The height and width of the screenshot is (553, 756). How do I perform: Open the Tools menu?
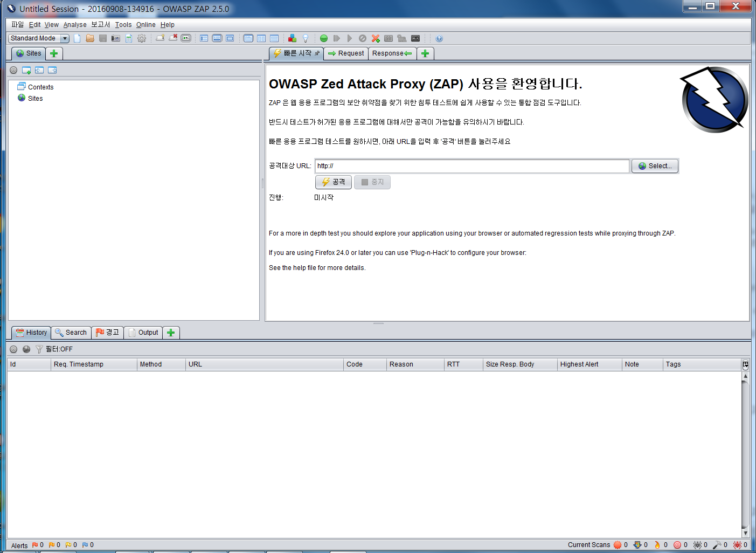[x=123, y=24]
